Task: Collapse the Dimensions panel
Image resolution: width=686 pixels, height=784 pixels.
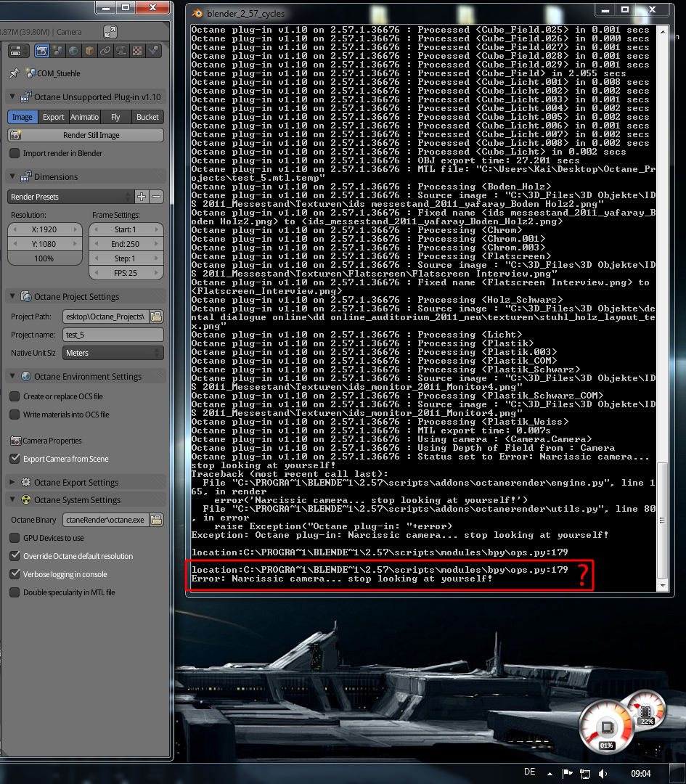Action: [x=12, y=176]
